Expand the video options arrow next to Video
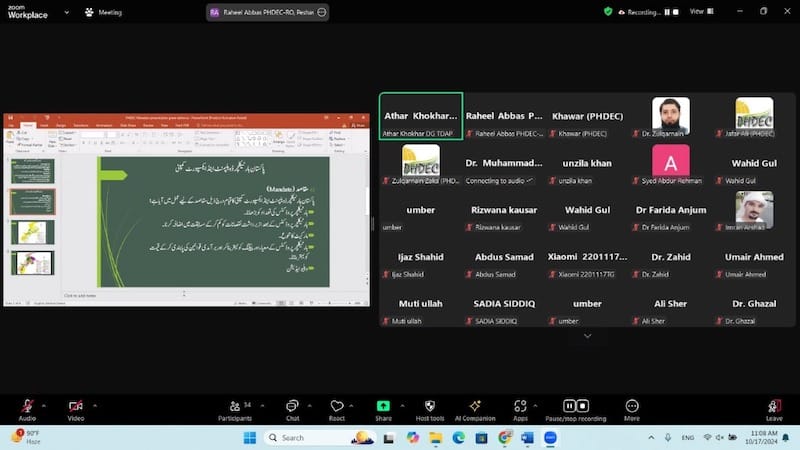The width and height of the screenshot is (800, 450). [x=95, y=404]
